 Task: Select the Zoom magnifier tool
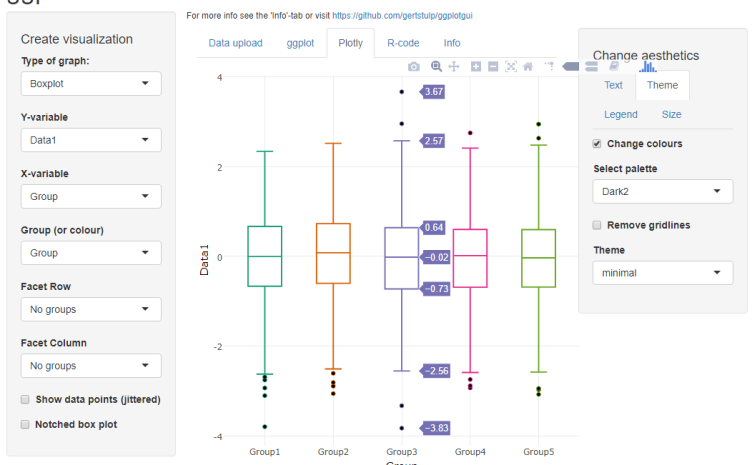point(436,66)
